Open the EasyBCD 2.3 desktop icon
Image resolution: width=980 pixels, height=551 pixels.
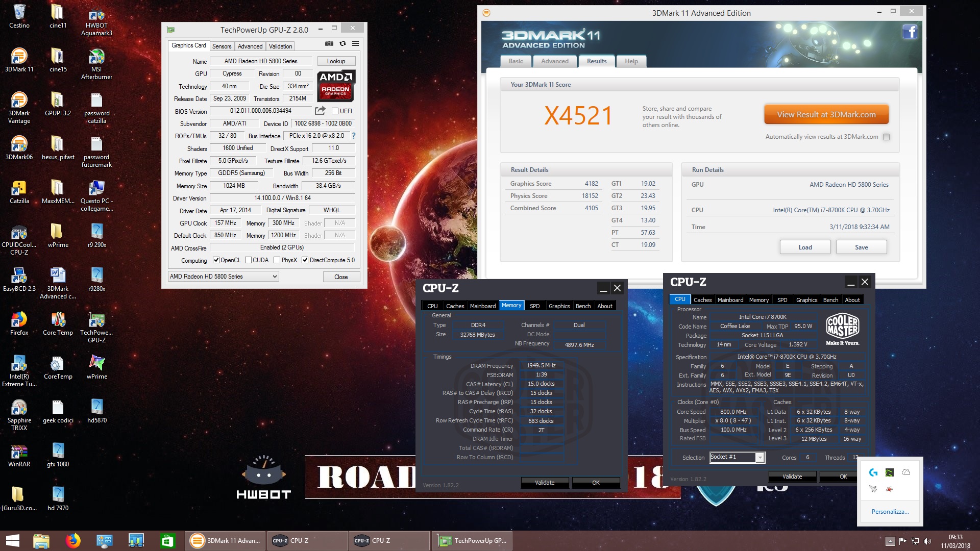click(x=19, y=280)
